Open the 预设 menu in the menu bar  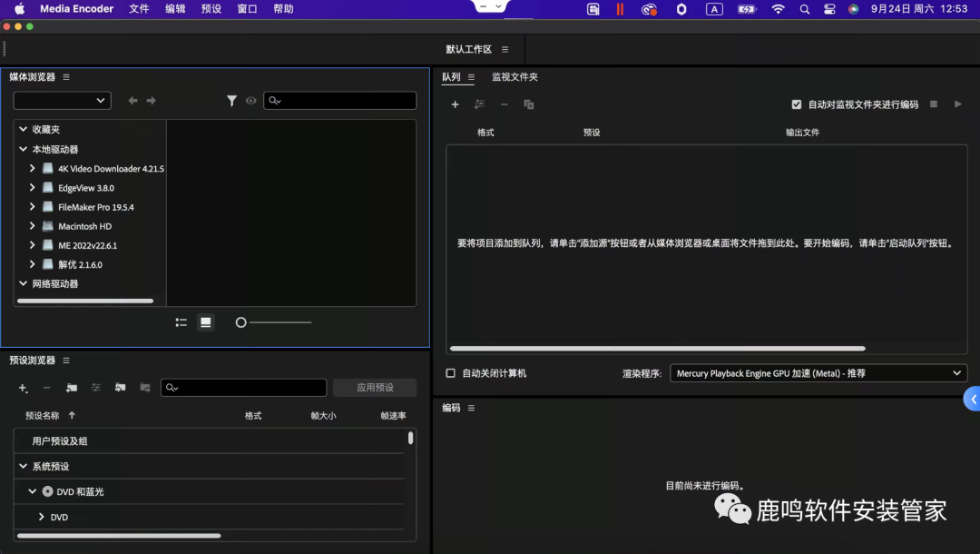pos(211,8)
